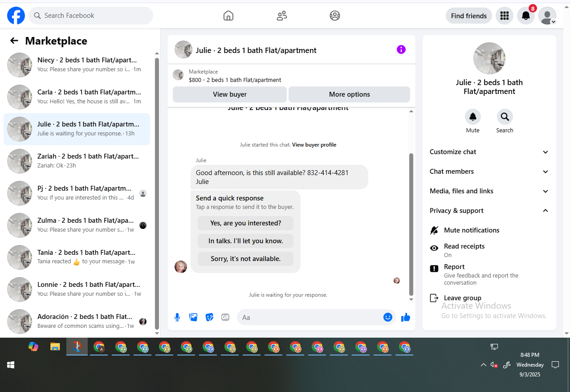The width and height of the screenshot is (570, 392).
Task: Send quick reply "In talks. I'll let you know."
Action: pos(245,241)
